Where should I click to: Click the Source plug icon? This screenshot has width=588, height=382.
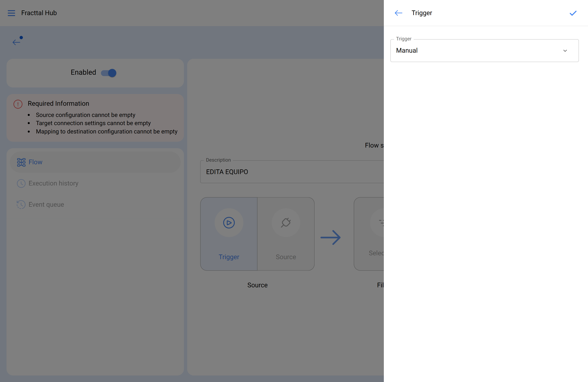click(286, 223)
